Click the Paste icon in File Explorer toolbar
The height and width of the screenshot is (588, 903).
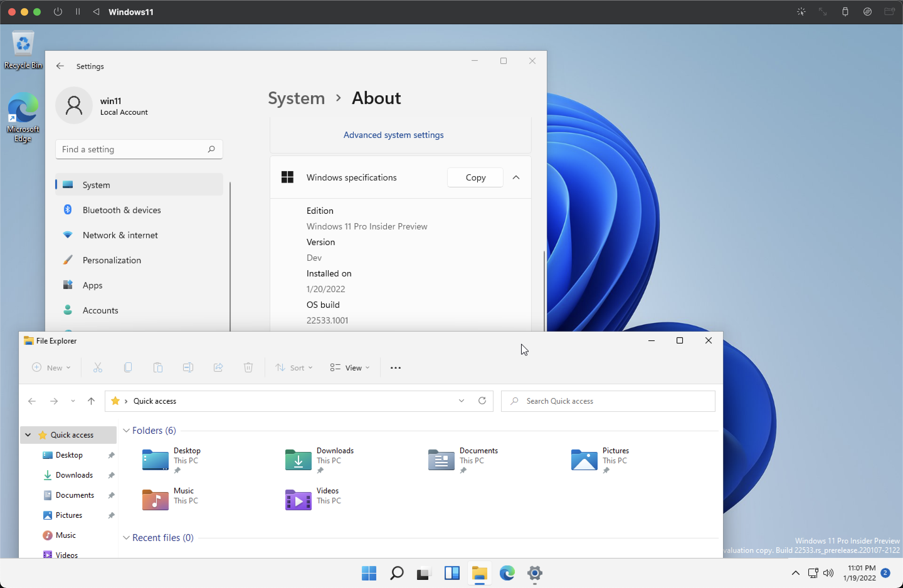tap(158, 367)
